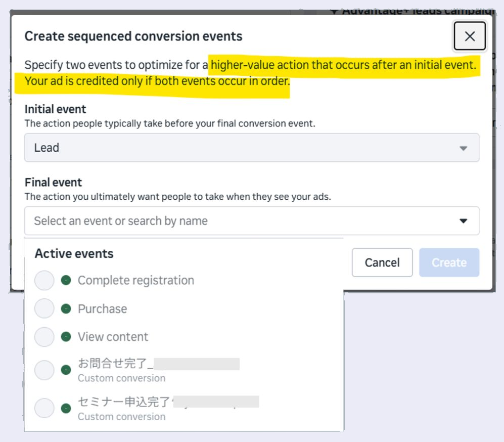Click the Cancel button
The height and width of the screenshot is (442, 504).
click(x=382, y=262)
